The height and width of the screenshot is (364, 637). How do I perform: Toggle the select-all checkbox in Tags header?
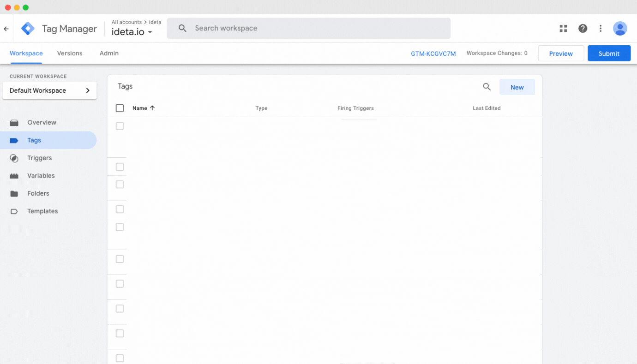coord(120,108)
